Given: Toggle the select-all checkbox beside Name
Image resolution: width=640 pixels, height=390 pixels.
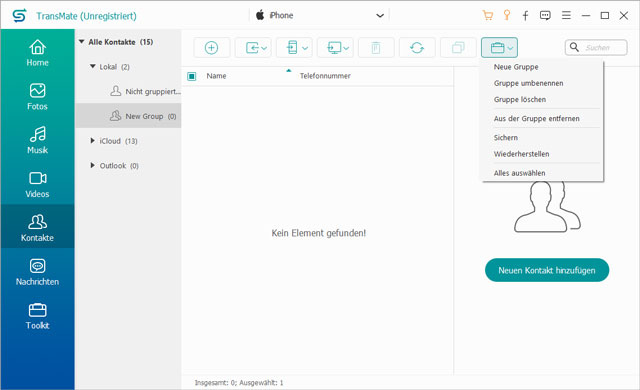Looking at the screenshot, I should [191, 76].
